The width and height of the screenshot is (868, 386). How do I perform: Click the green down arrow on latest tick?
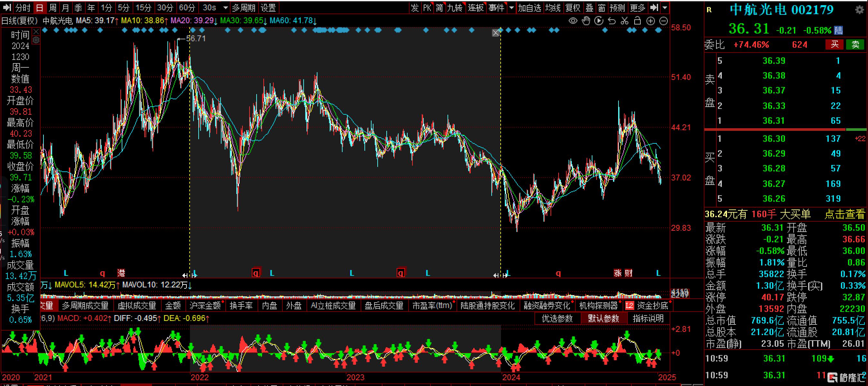pyautogui.click(x=831, y=359)
